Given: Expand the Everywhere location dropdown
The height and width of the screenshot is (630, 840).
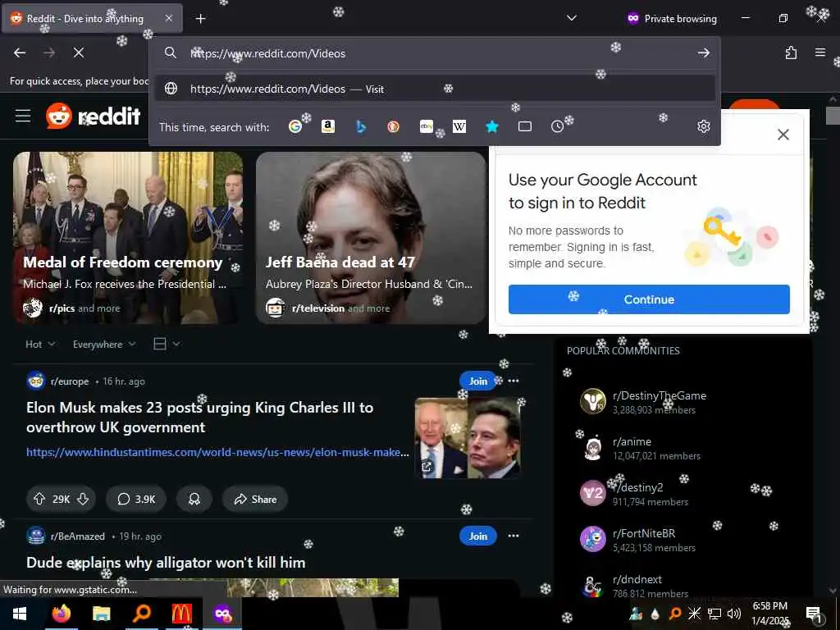Looking at the screenshot, I should pos(104,344).
